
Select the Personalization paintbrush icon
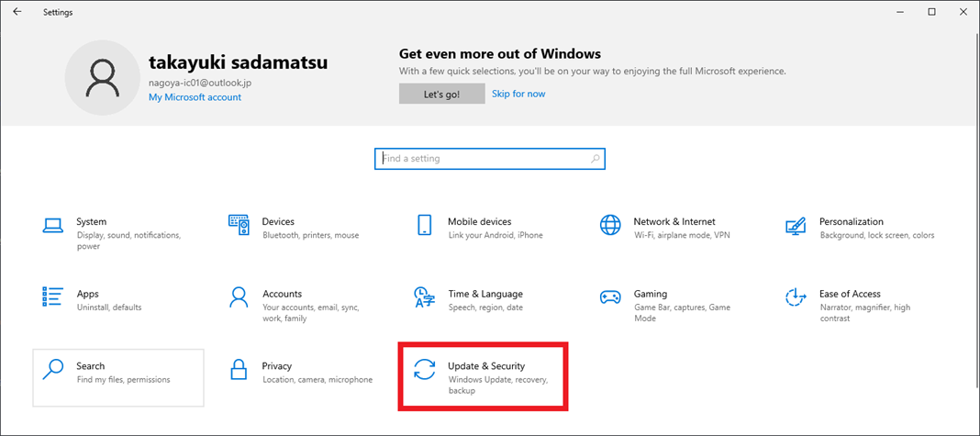click(x=796, y=225)
